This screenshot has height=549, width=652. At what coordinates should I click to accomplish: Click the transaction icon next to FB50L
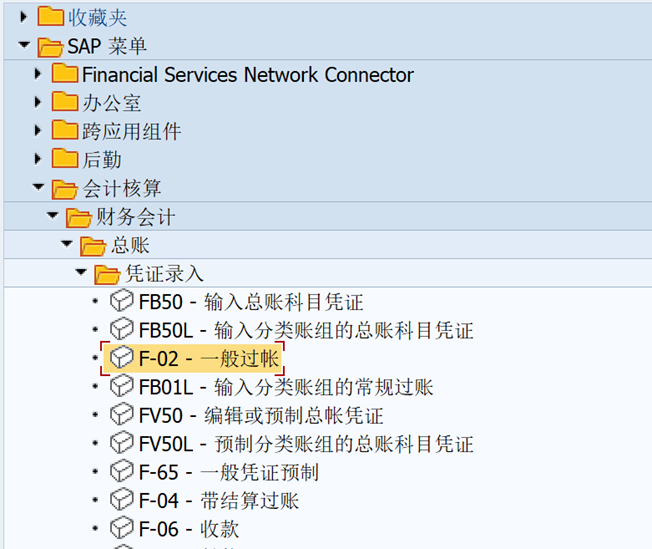[x=121, y=329]
